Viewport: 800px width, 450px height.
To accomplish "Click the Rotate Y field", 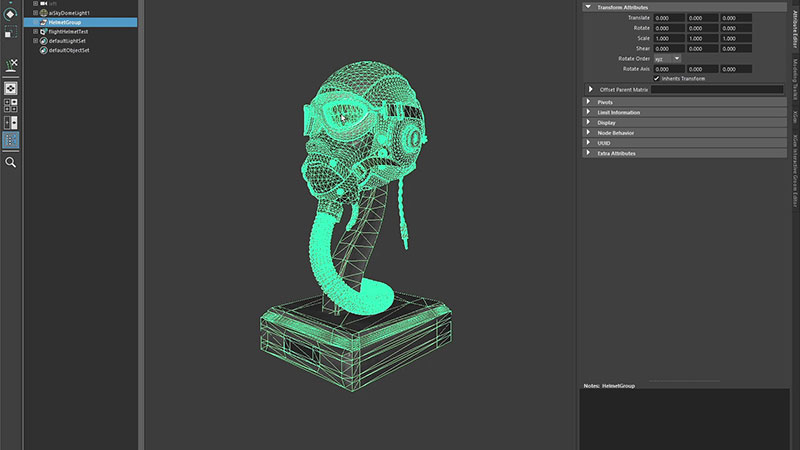I will click(703, 28).
